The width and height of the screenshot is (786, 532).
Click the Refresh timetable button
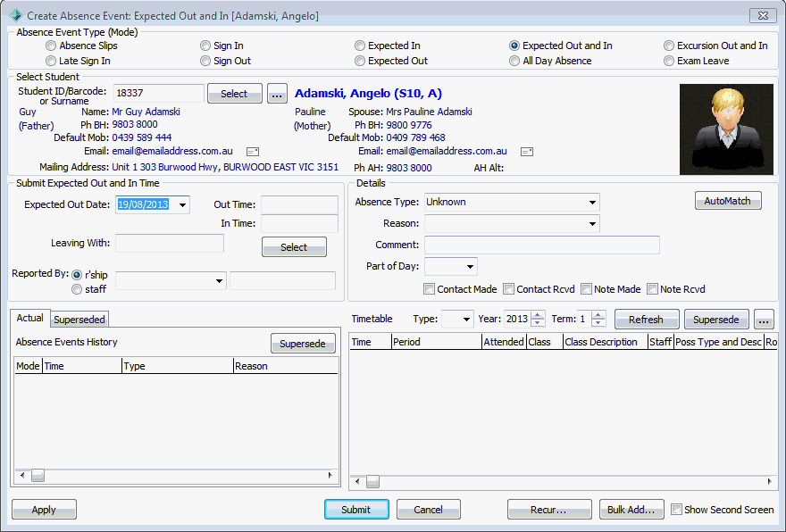pyautogui.click(x=647, y=320)
